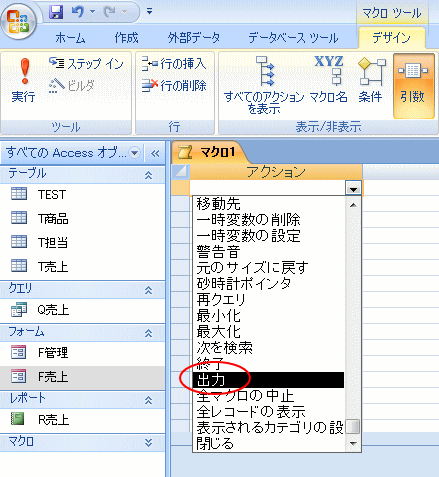The width and height of the screenshot is (439, 477).
Task: Collapse the クエリ group
Action: 148,290
